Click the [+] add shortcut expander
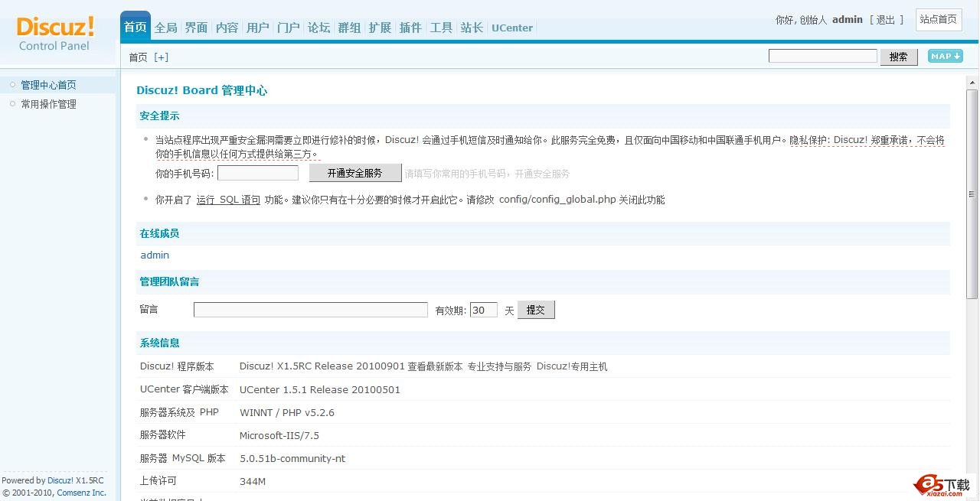 (161, 57)
